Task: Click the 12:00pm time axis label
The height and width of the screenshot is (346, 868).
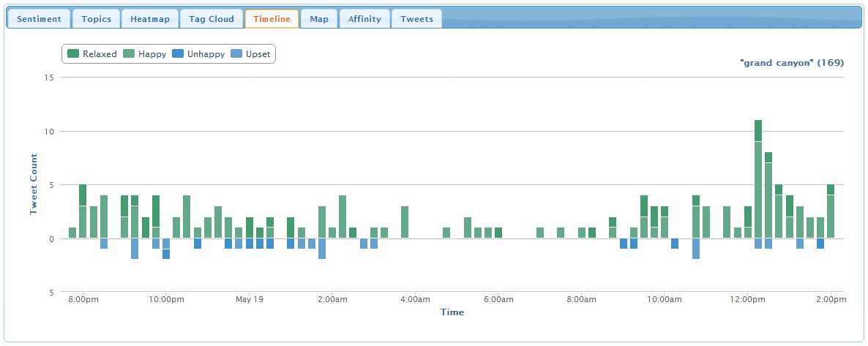Action: point(747,299)
